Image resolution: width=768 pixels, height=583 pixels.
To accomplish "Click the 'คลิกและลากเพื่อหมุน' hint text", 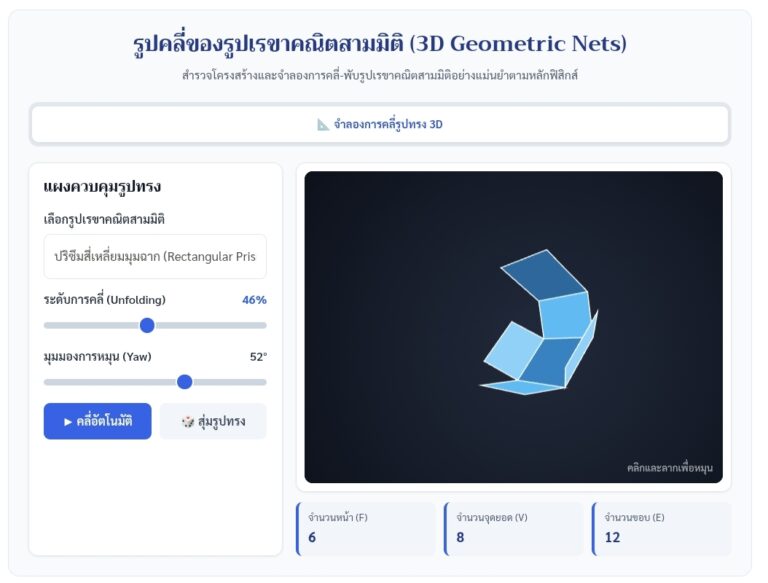I will click(x=669, y=467).
